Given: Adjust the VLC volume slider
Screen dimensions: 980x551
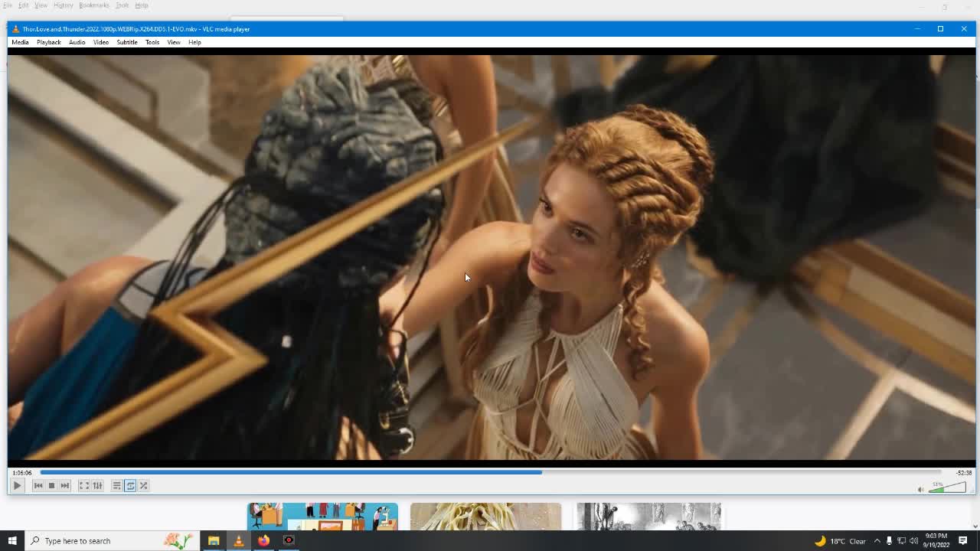Looking at the screenshot, I should click(x=947, y=487).
